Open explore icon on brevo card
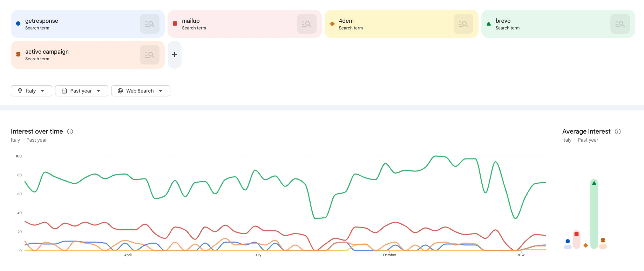Viewport: 644px width, 271px height. point(620,24)
